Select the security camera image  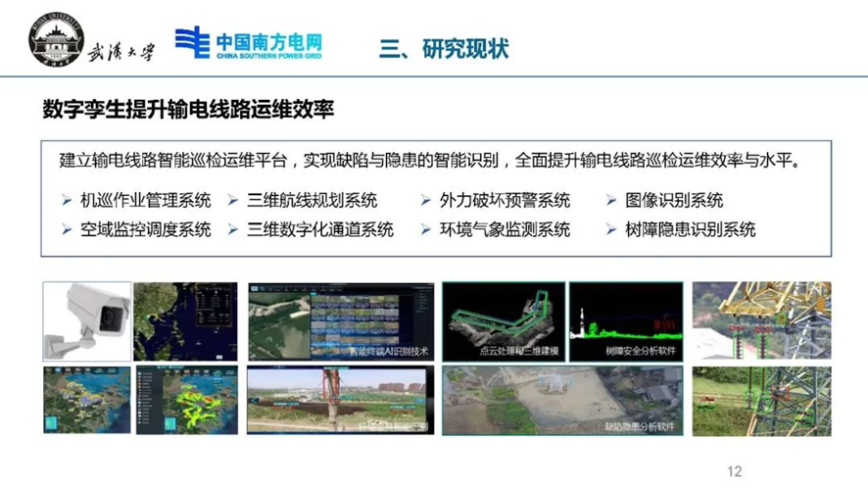(x=86, y=320)
